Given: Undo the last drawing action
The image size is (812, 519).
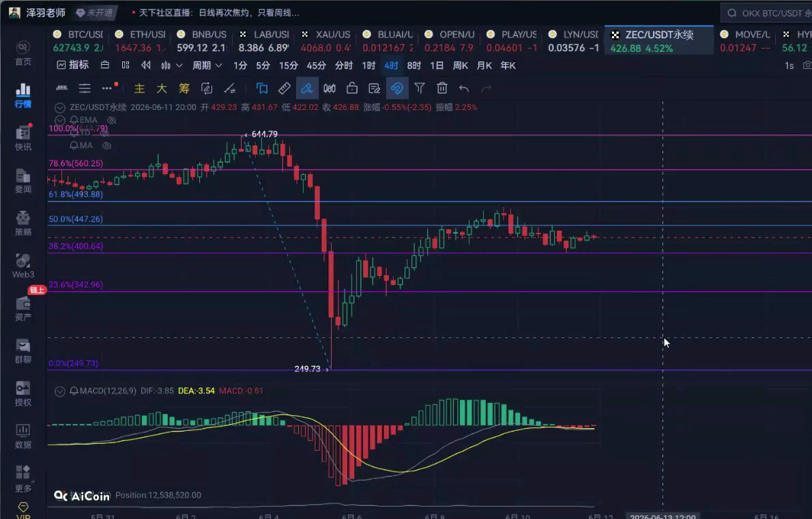Looking at the screenshot, I should 464,88.
